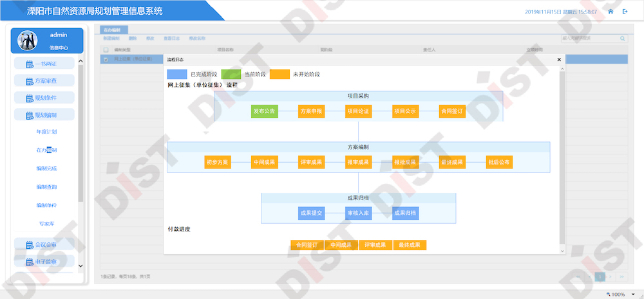
Task: Click the 发布公告 current stage node
Action: pyautogui.click(x=264, y=111)
